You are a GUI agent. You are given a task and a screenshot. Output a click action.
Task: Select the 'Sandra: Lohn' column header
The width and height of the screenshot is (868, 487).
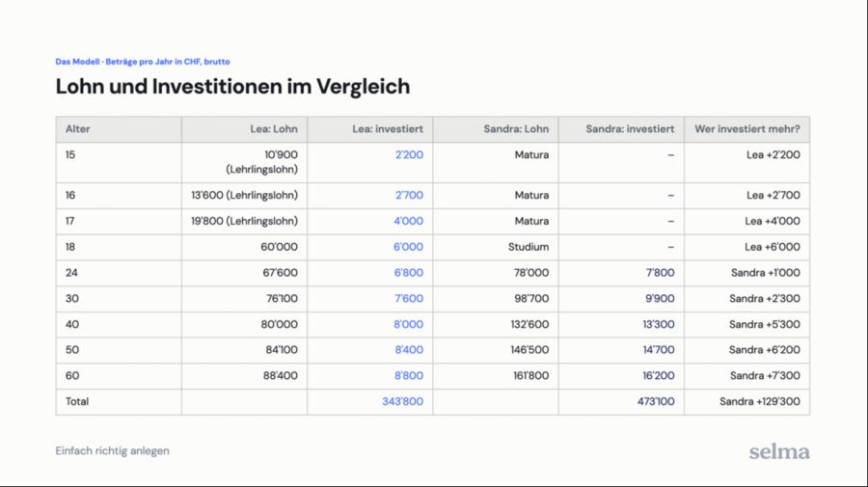[496, 129]
